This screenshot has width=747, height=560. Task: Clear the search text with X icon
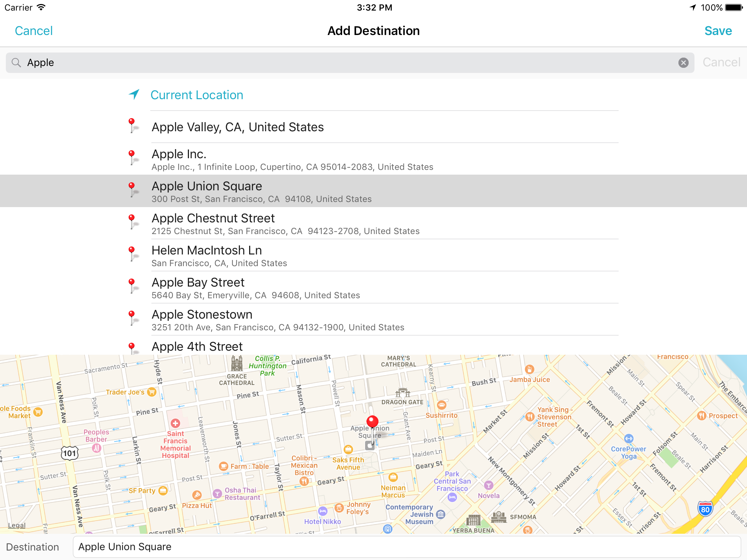tap(683, 63)
